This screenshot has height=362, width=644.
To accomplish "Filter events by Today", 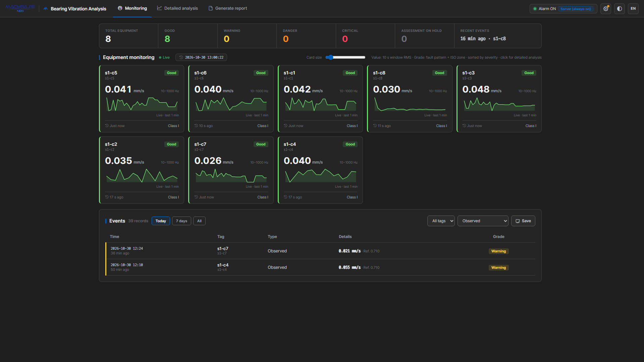I will (161, 221).
